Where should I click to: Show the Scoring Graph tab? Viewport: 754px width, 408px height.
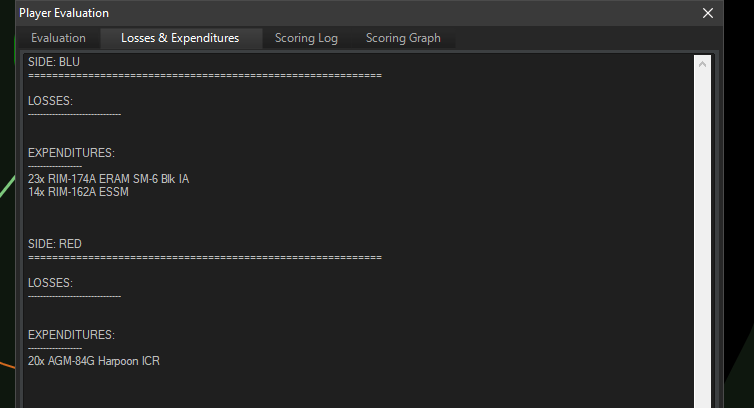click(x=403, y=39)
